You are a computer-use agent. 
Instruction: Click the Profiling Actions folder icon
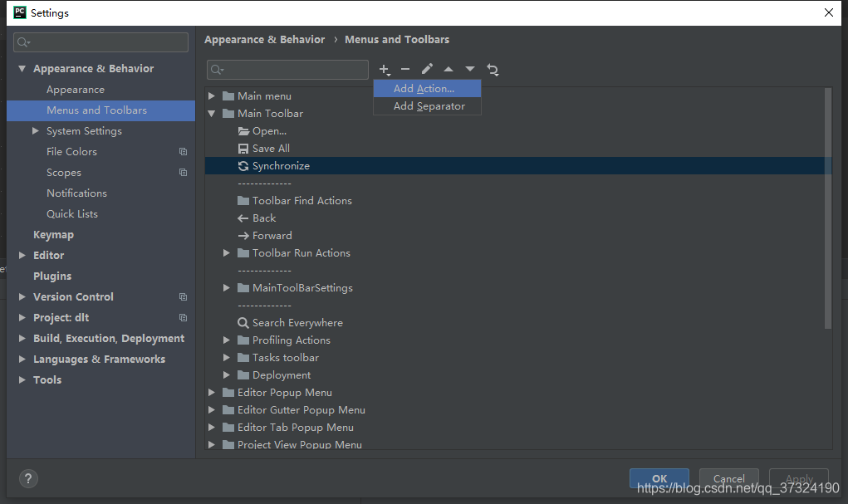click(243, 340)
